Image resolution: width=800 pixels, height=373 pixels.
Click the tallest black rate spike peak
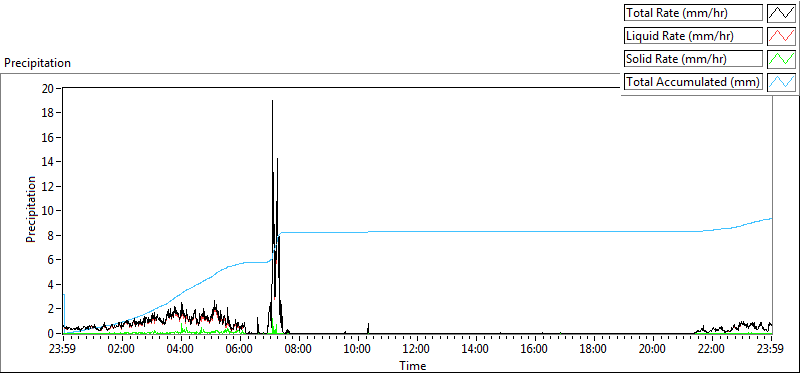click(x=272, y=101)
